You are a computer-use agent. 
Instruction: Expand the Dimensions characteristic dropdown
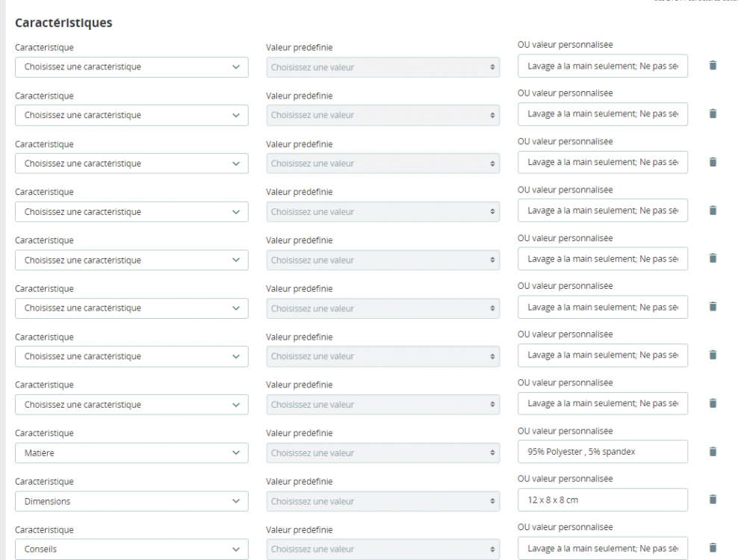131,501
